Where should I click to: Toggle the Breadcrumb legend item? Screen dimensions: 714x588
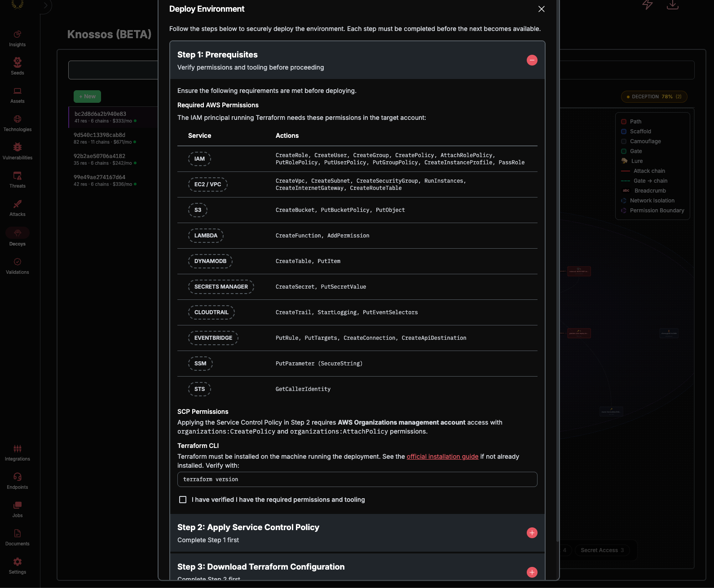point(643,191)
